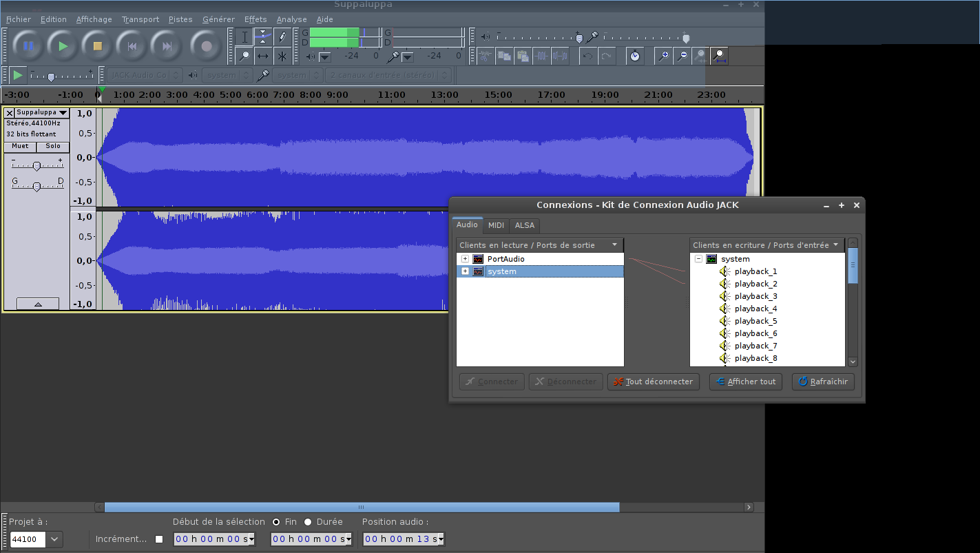Click the Zoom In magnifier icon
The image size is (980, 553).
[x=663, y=56]
